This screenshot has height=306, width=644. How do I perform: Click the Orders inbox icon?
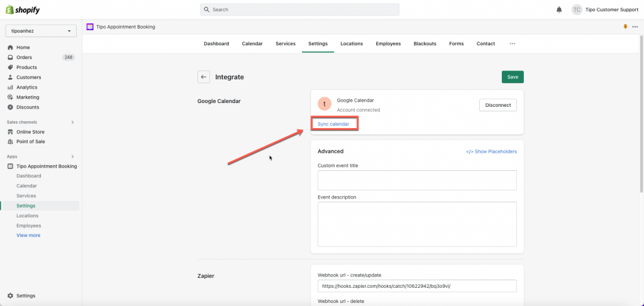pyautogui.click(x=11, y=57)
